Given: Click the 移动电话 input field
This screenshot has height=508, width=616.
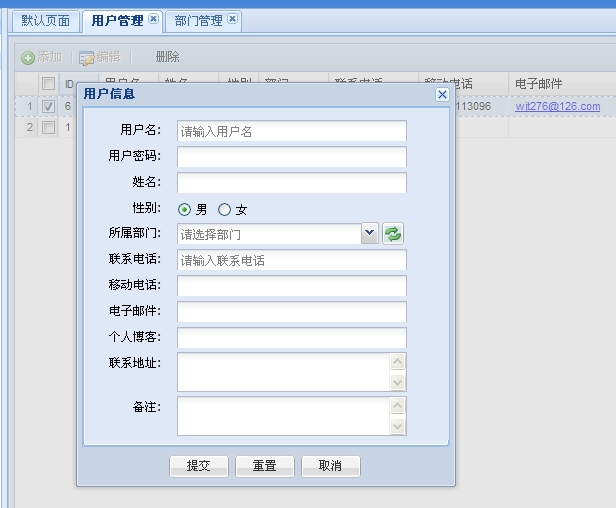Looking at the screenshot, I should 292,286.
